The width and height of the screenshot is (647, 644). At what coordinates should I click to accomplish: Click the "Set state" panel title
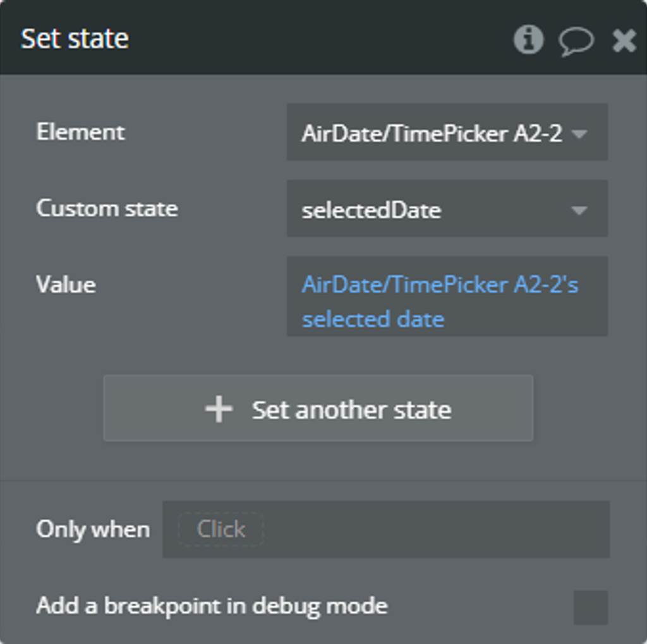click(x=75, y=39)
